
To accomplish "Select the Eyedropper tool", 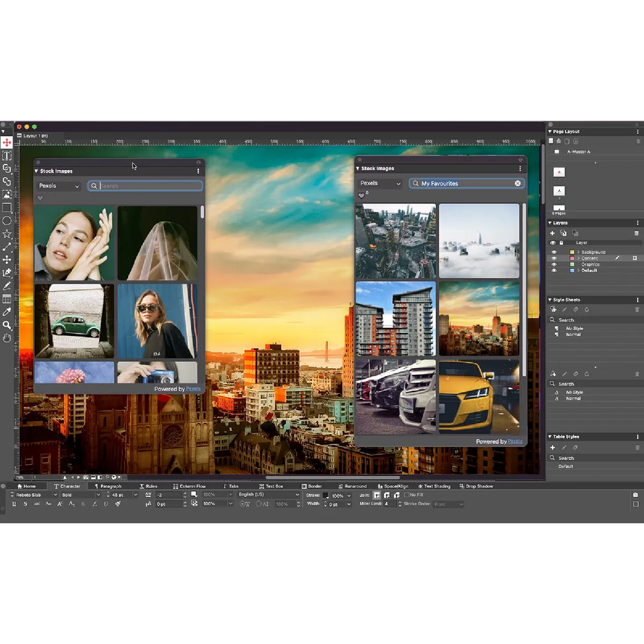I will [7, 312].
